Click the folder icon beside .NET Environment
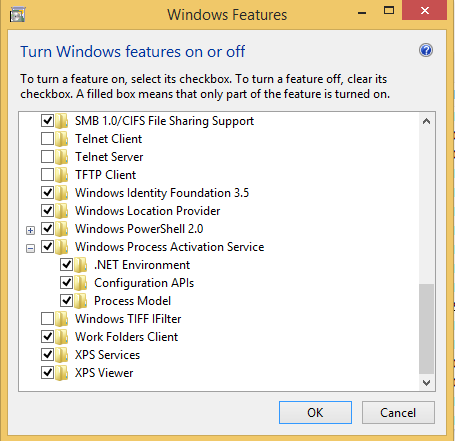Screen dimensions: 455x441 (x=81, y=265)
